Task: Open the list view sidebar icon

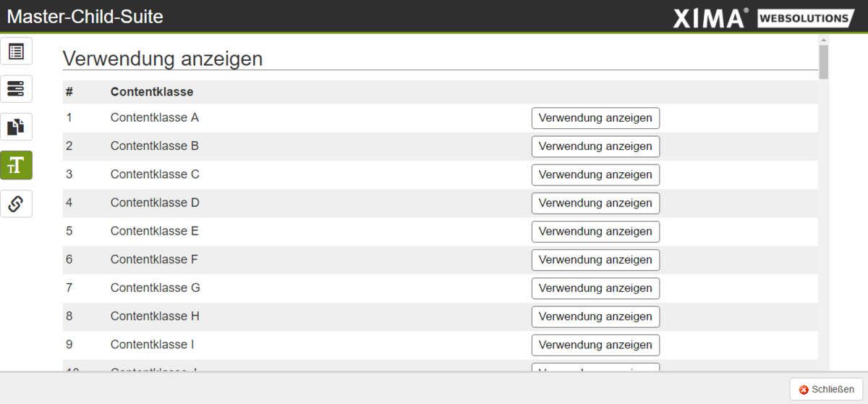Action: coord(16,51)
